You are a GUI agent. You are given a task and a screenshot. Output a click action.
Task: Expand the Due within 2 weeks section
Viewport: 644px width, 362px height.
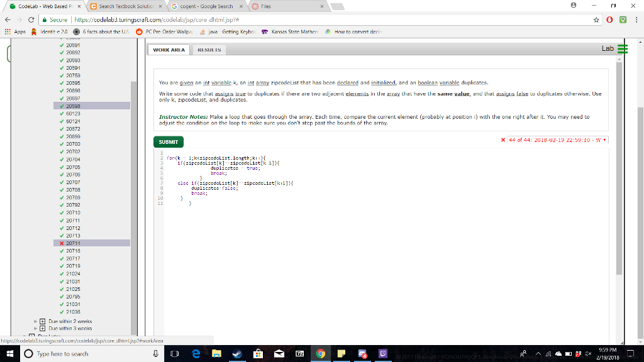click(x=42, y=321)
